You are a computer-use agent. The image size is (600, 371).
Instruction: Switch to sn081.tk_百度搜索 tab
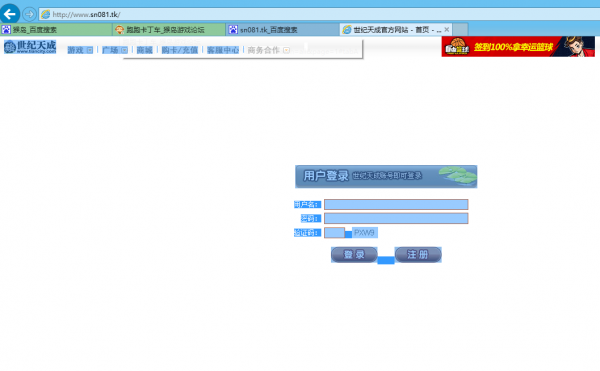(282, 29)
